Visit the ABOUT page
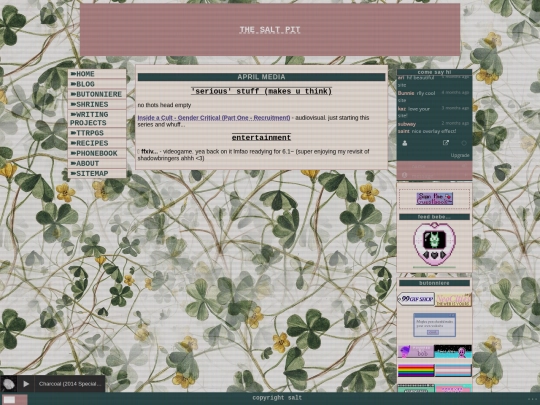Screen dimensions: 540x405 pos(97,164)
